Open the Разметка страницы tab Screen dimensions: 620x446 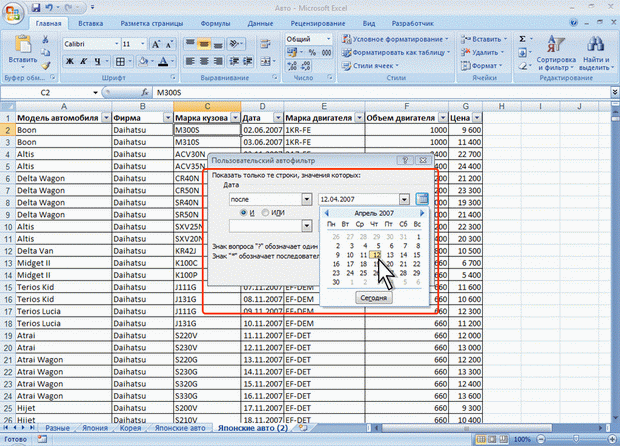(x=152, y=23)
